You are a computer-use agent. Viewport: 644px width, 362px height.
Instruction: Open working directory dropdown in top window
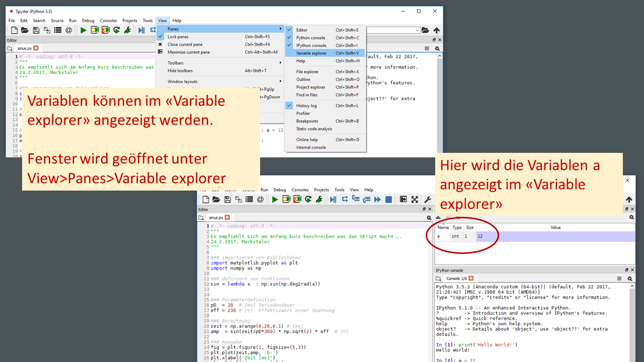pyautogui.click(x=417, y=31)
